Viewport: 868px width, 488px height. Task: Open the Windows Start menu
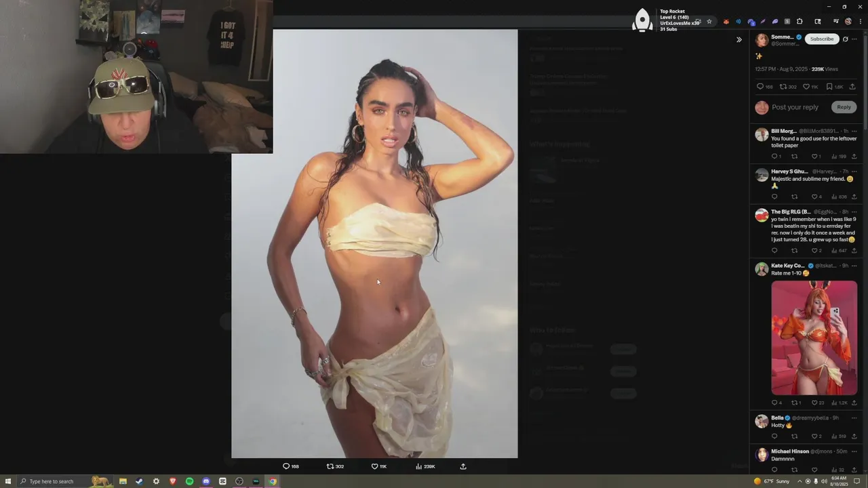[8, 481]
